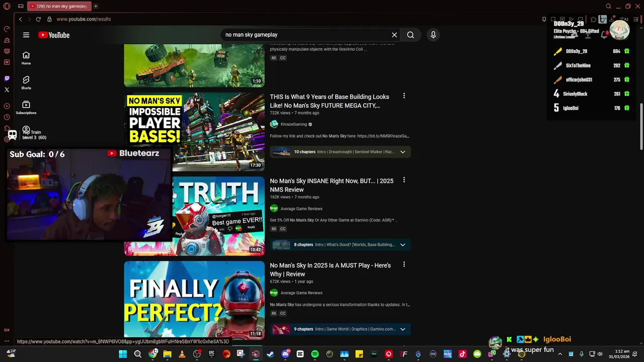Open the YouTube guide hamburger menu
Screen dimensions: 644x362
point(26,35)
